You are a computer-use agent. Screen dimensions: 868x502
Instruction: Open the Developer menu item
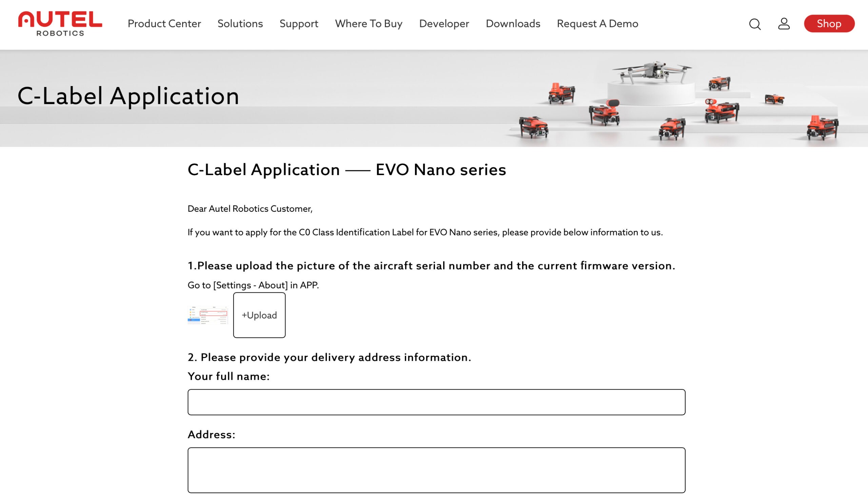tap(444, 23)
